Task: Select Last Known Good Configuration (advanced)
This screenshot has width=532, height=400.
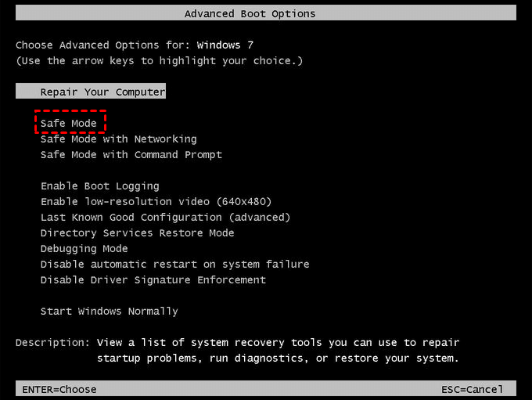Action: (x=165, y=218)
